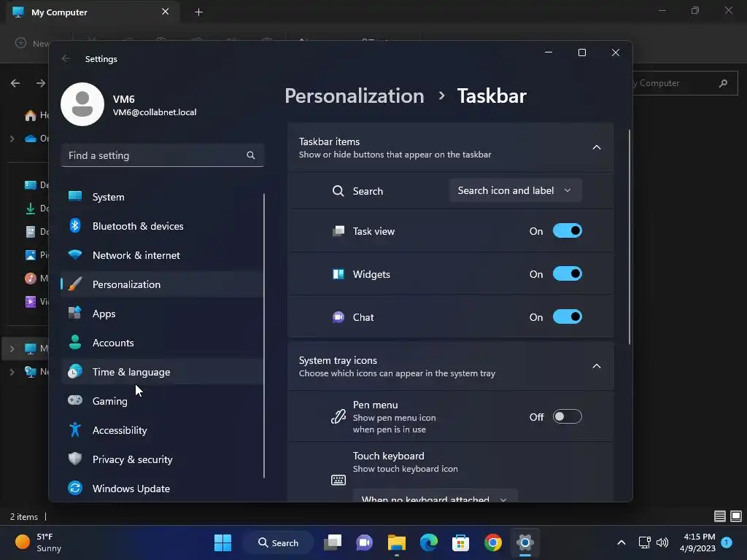This screenshot has width=747, height=560.
Task: Open Accounts settings category
Action: pos(162,343)
